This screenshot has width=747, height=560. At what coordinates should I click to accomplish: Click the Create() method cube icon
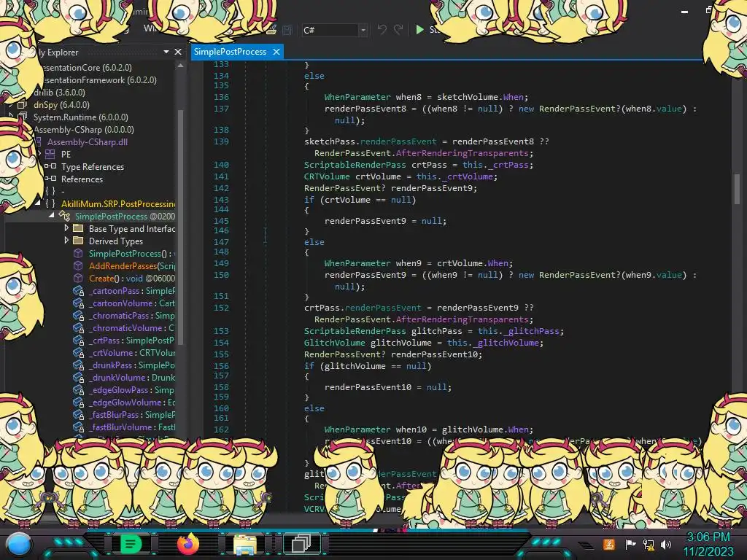[x=78, y=278]
